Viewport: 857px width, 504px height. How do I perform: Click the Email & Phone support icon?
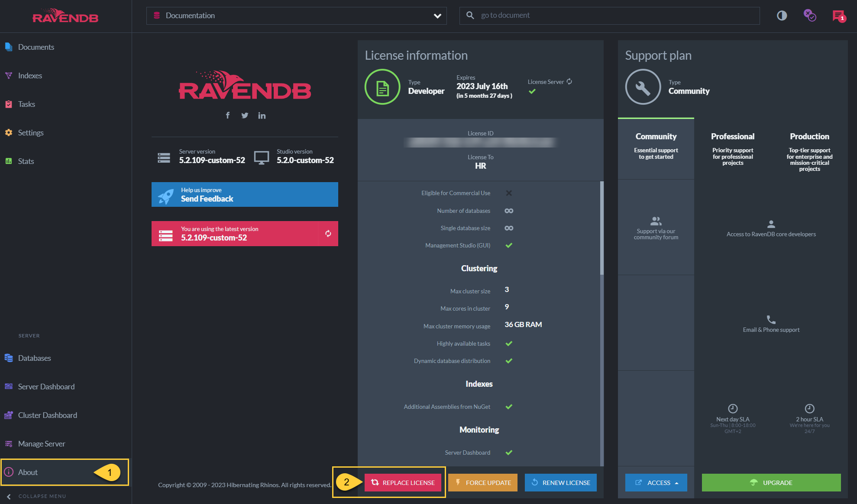(x=771, y=320)
